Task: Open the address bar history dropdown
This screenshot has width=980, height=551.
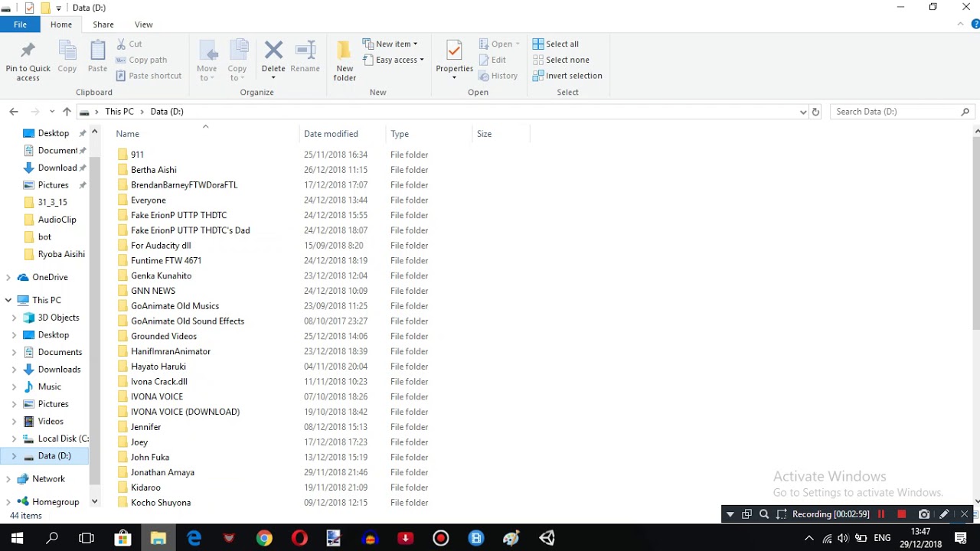Action: [802, 112]
